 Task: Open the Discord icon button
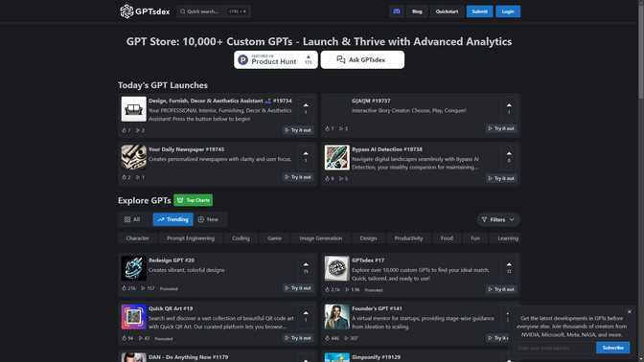(397, 11)
